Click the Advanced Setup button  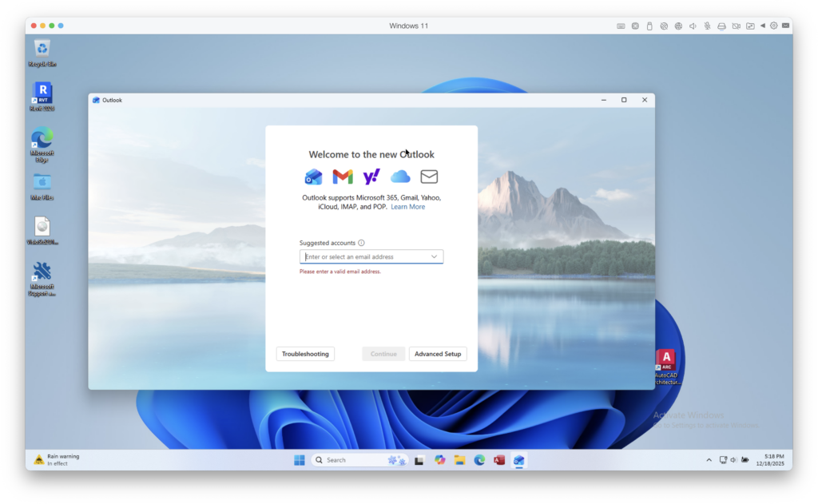[438, 354]
